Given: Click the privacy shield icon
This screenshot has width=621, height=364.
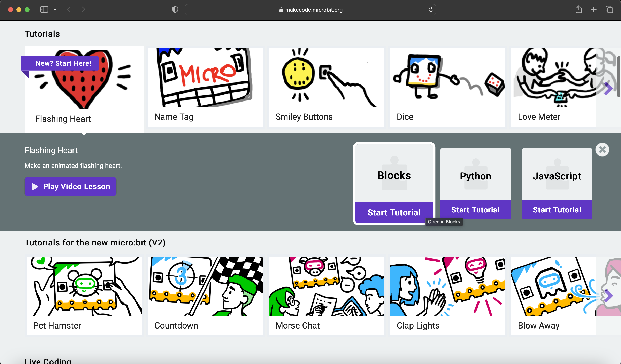Looking at the screenshot, I should 175,10.
